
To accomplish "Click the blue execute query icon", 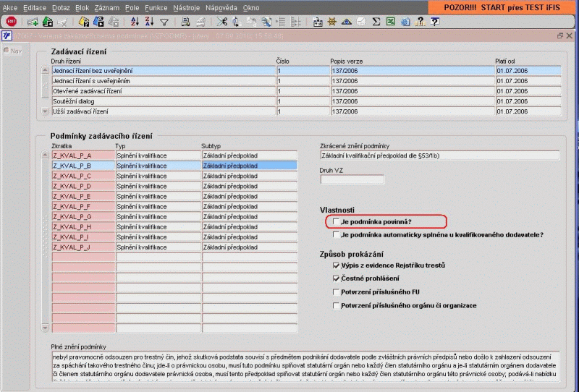I will (98, 22).
